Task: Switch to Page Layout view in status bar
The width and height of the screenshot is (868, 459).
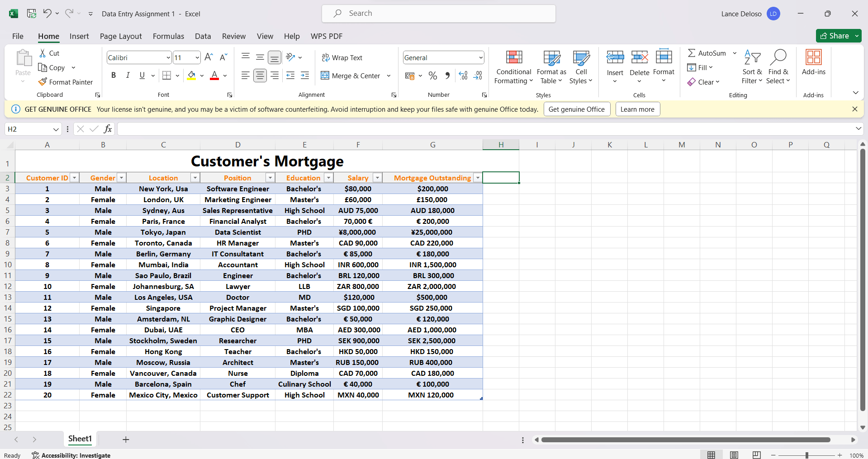Action: click(x=734, y=455)
